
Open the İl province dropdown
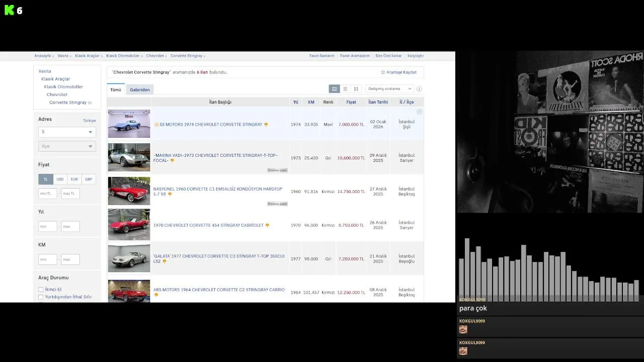tap(67, 132)
